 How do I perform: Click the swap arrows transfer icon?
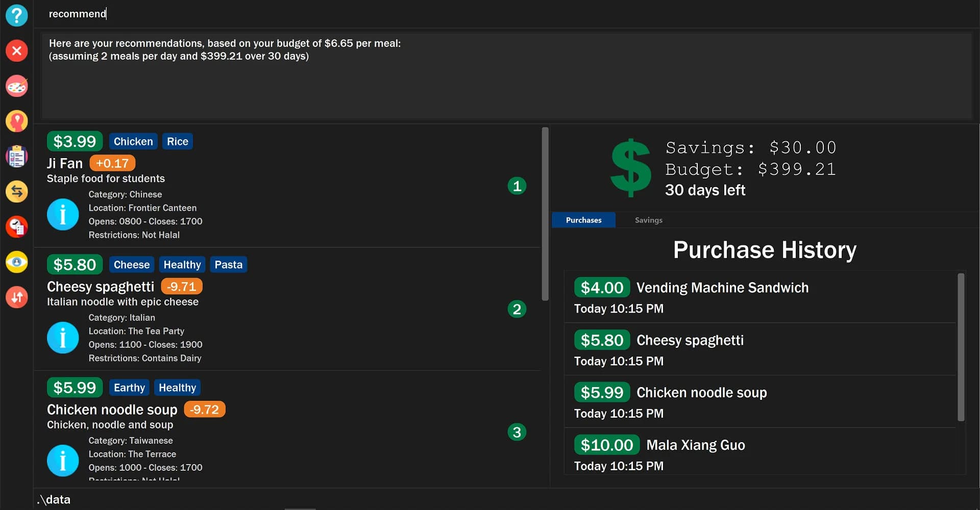coord(17,191)
